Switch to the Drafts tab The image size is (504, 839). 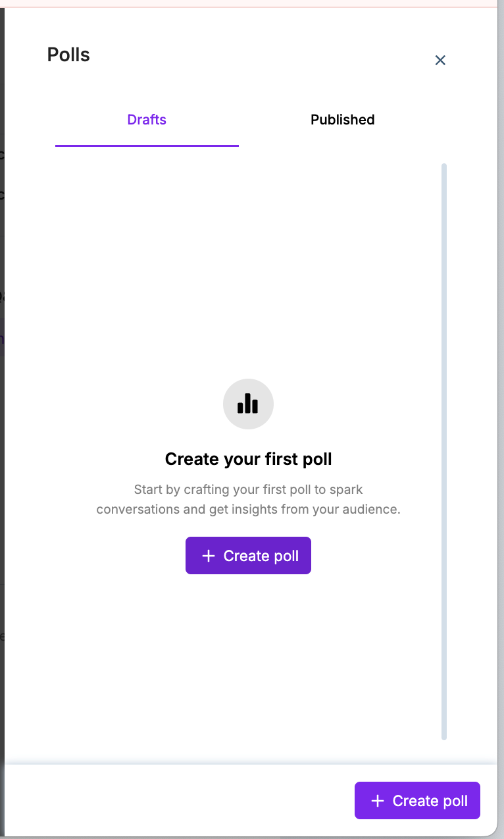coord(147,120)
